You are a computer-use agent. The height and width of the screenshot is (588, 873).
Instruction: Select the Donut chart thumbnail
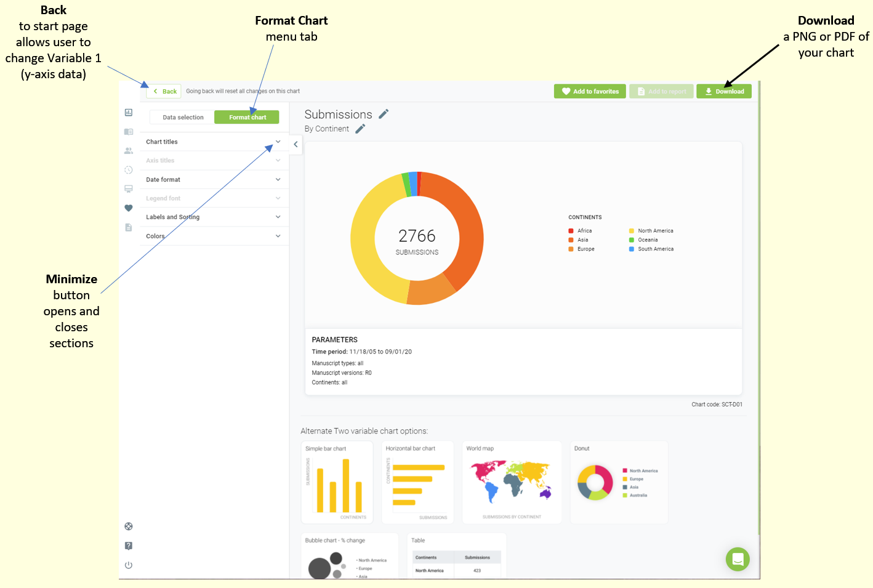tap(619, 482)
